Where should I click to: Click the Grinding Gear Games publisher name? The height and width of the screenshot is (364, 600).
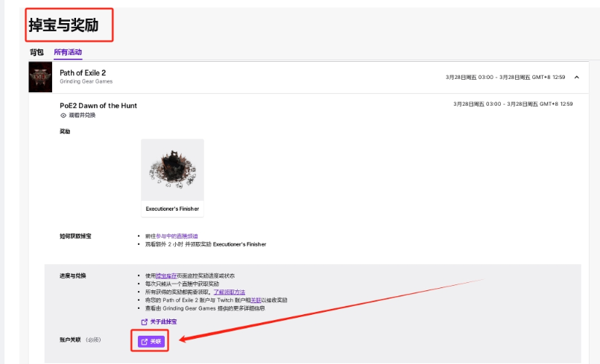tap(86, 81)
